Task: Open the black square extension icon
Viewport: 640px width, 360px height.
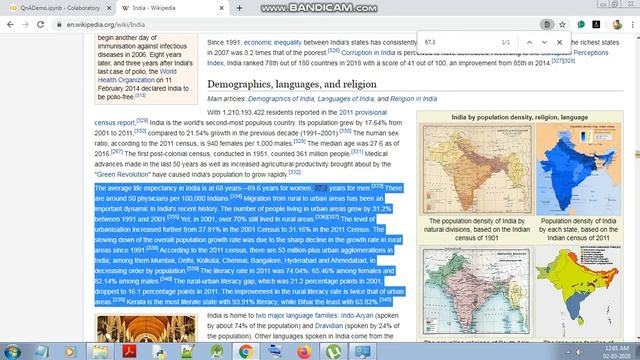Action: pos(596,24)
